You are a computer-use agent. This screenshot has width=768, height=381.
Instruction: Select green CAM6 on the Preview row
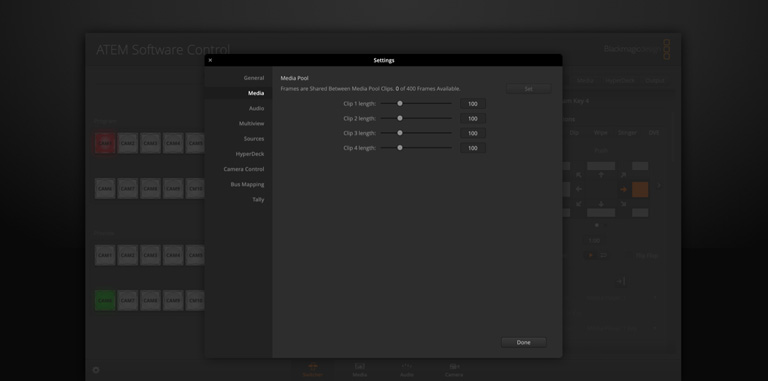point(105,300)
